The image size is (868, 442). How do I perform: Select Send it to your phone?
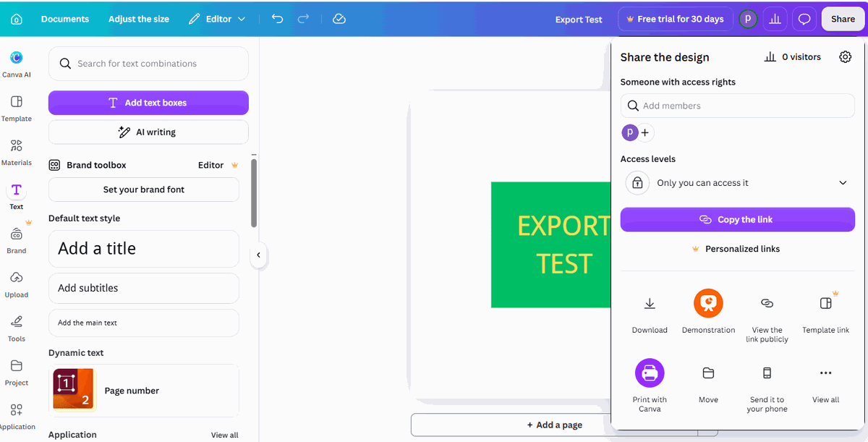point(767,386)
